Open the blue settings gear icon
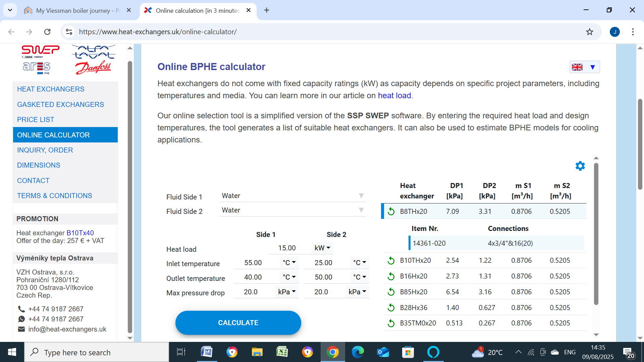Screen dimensions: 644x362 580,166
